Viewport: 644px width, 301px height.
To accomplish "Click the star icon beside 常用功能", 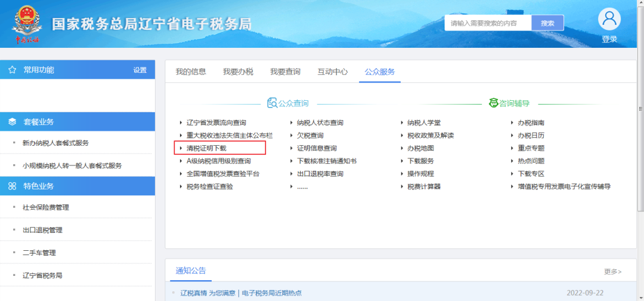I will tap(13, 70).
